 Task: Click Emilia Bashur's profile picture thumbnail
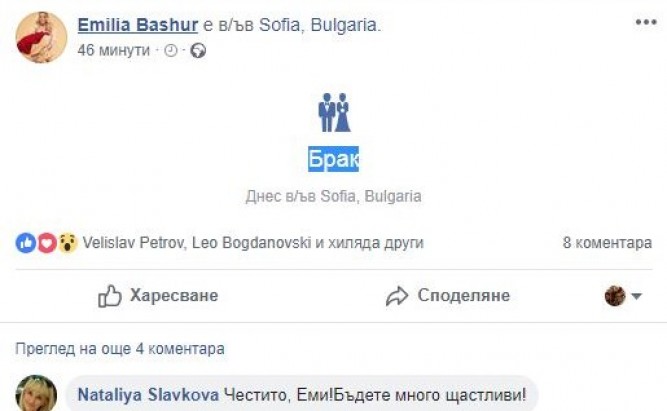click(41, 36)
